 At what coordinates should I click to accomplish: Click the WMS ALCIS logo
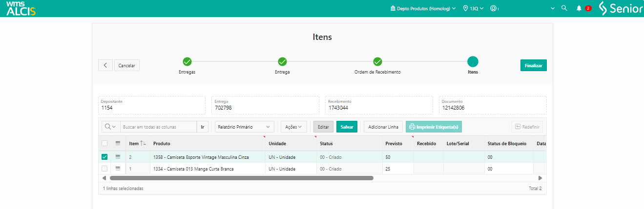(x=21, y=8)
